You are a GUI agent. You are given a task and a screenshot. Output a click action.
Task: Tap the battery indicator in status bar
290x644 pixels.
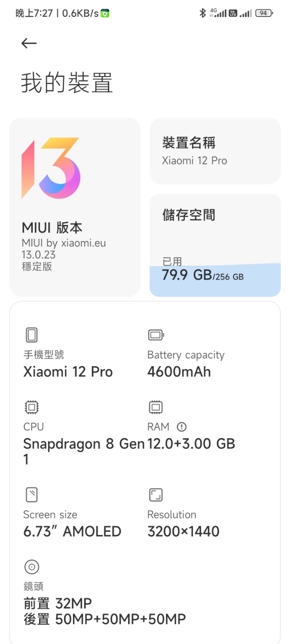[264, 13]
